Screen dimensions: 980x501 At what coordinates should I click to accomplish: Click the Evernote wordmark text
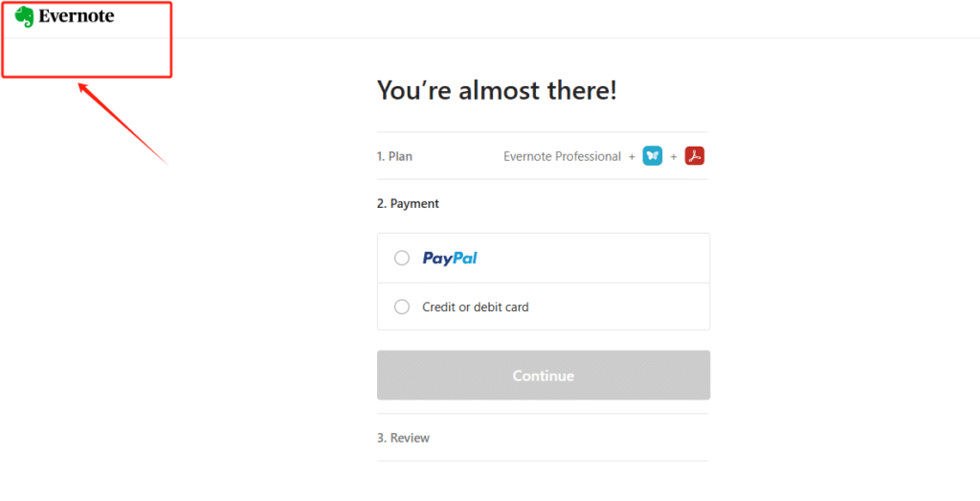coord(77,16)
